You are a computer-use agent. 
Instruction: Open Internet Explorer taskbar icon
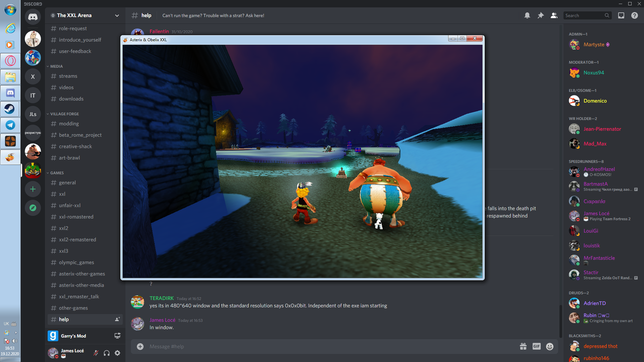(x=10, y=29)
